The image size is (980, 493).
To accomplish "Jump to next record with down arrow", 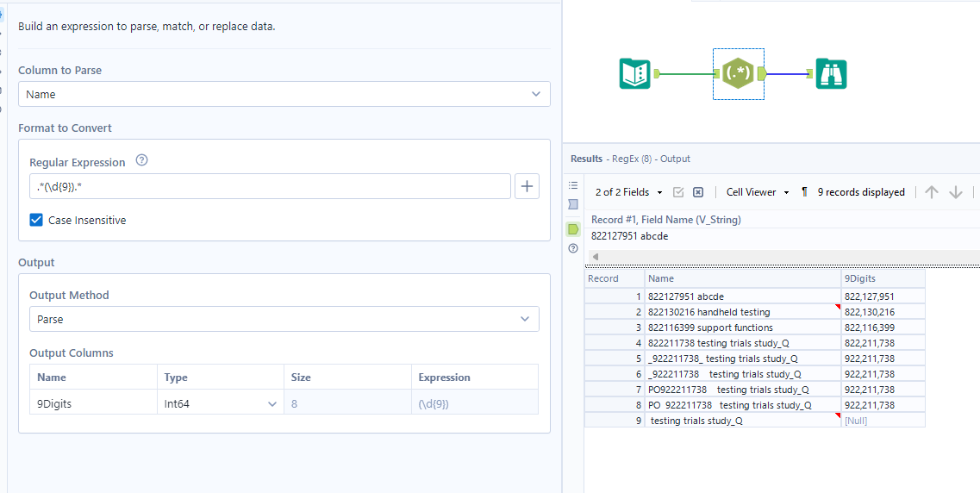I will click(x=955, y=192).
